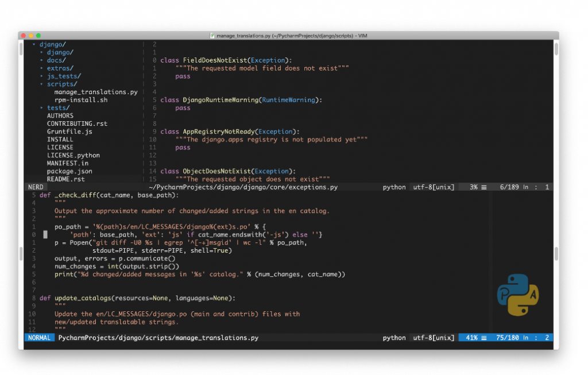Click the docs/ folder name

56,60
